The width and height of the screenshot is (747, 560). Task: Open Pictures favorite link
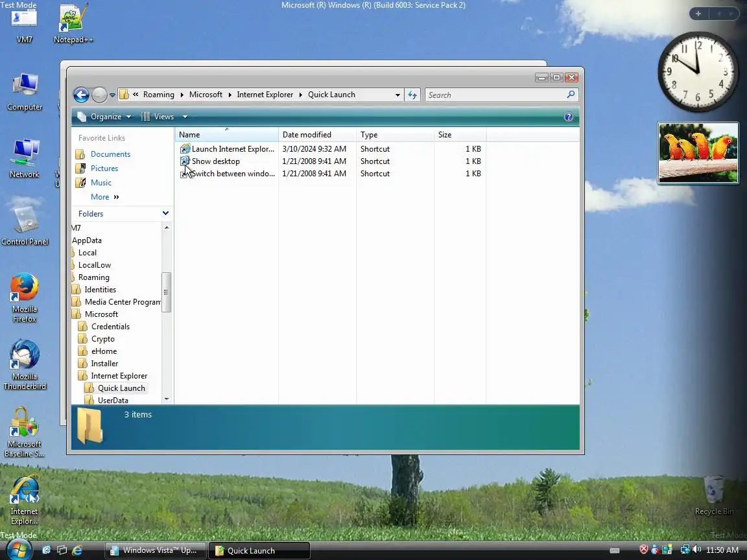[104, 169]
